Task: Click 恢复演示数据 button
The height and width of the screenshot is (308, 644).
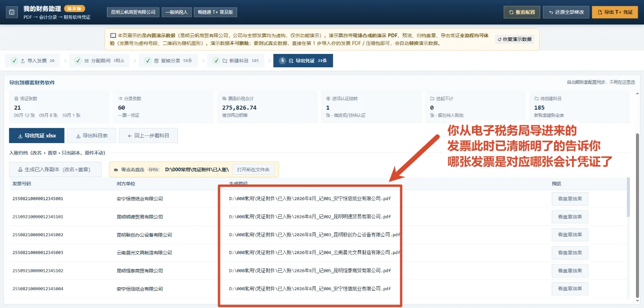Action: click(x=514, y=39)
